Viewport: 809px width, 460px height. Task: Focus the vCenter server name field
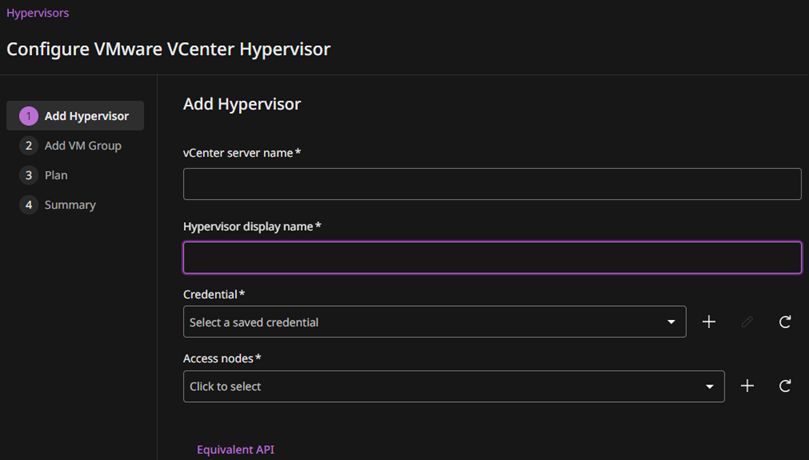[492, 184]
